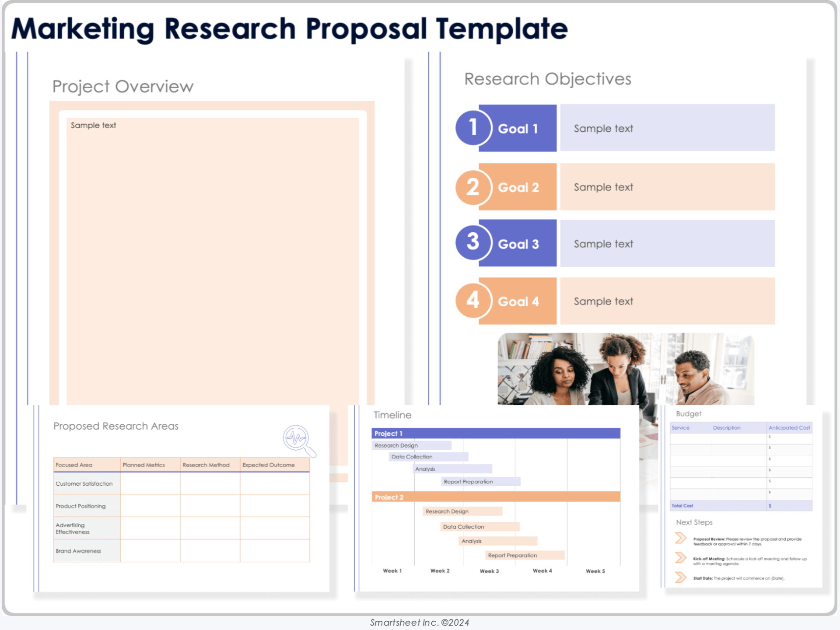Screen dimensions: 840x630
Task: Select the Sample text box next to Goal 1
Action: 668,128
